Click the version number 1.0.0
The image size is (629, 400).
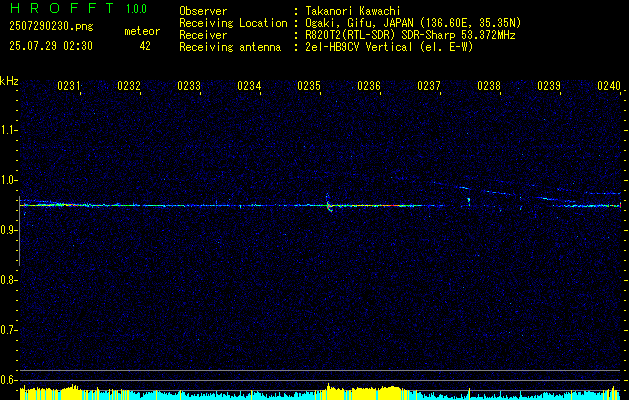(x=136, y=9)
